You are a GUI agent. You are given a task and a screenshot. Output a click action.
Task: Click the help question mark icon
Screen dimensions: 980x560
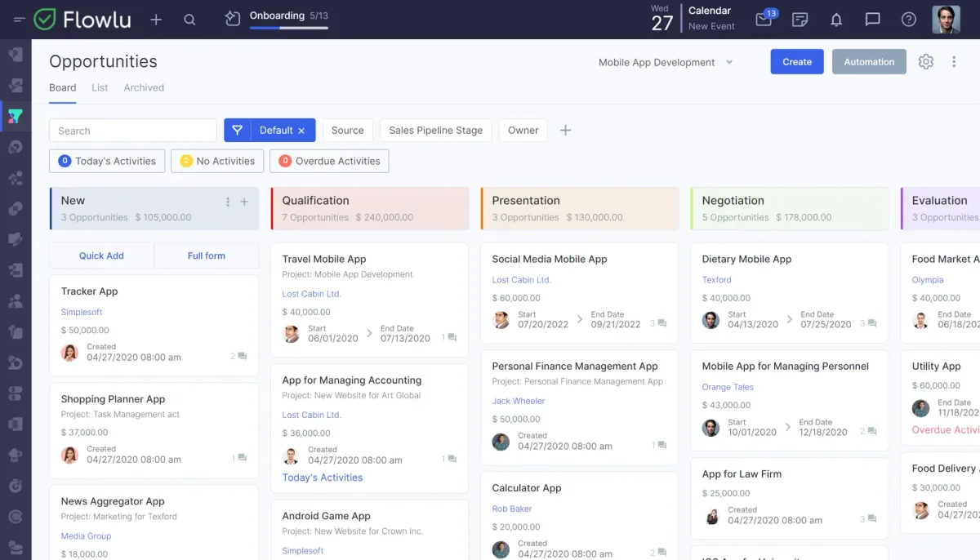pyautogui.click(x=908, y=20)
